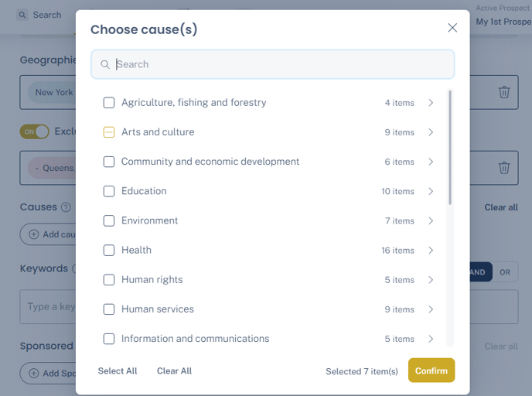Click inside the cause Search field
Viewport: 532px width, 396px height.
(278, 64)
